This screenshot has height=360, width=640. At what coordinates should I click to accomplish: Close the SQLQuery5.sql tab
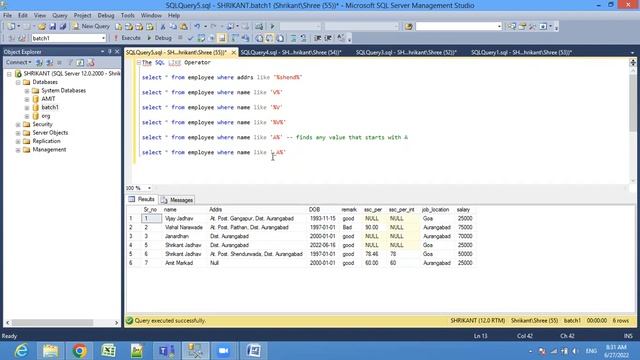pos(233,53)
